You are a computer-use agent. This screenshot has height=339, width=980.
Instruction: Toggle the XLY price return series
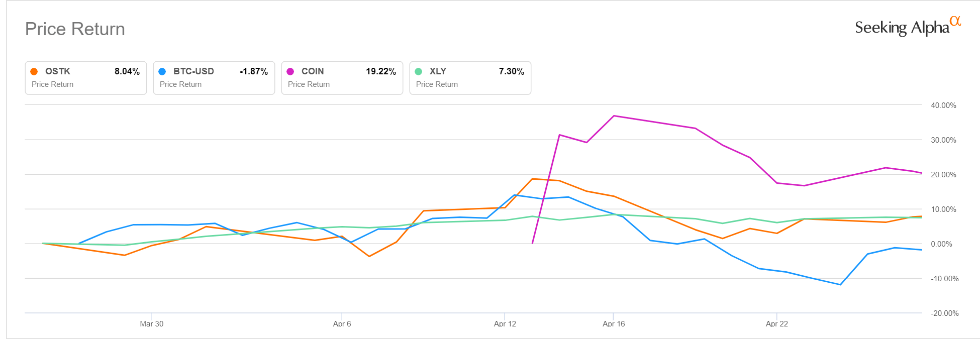[x=470, y=78]
